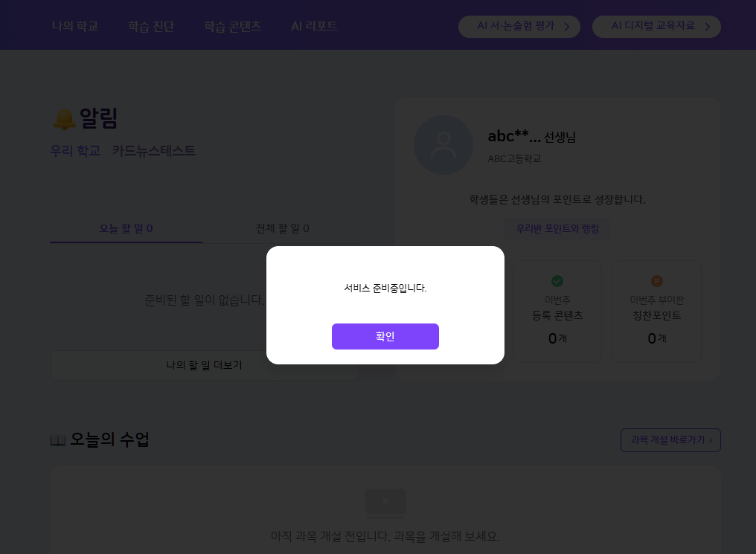This screenshot has width=756, height=554.
Task: Switch to the 오늘 할 일 tab
Action: [x=126, y=228]
